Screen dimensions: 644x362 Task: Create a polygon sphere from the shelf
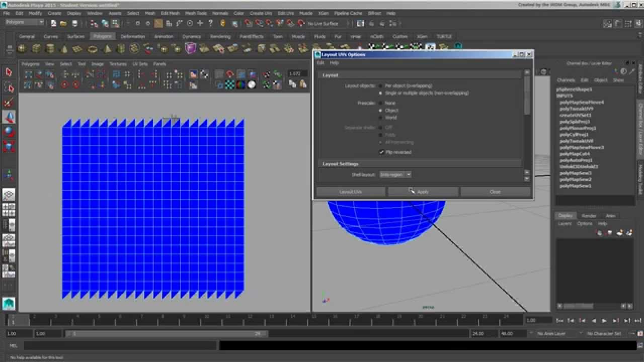click(x=22, y=48)
